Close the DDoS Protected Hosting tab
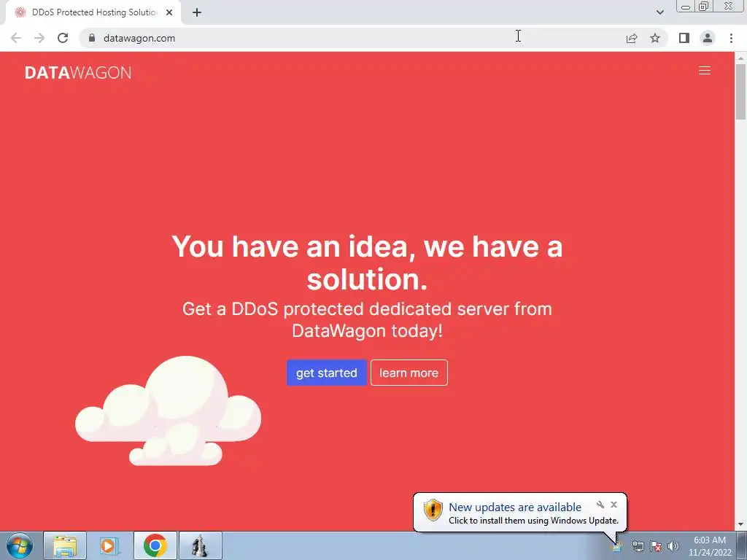Image resolution: width=747 pixels, height=560 pixels. tap(169, 12)
